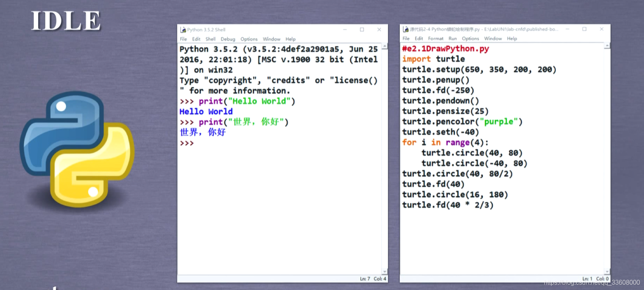644x290 pixels.
Task: Open Format menu in the editor window
Action: 436,39
